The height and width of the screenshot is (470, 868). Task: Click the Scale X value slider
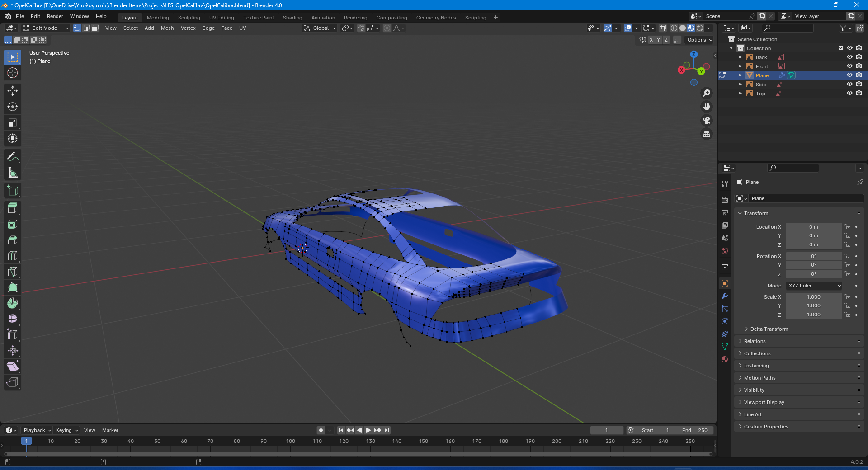(814, 297)
